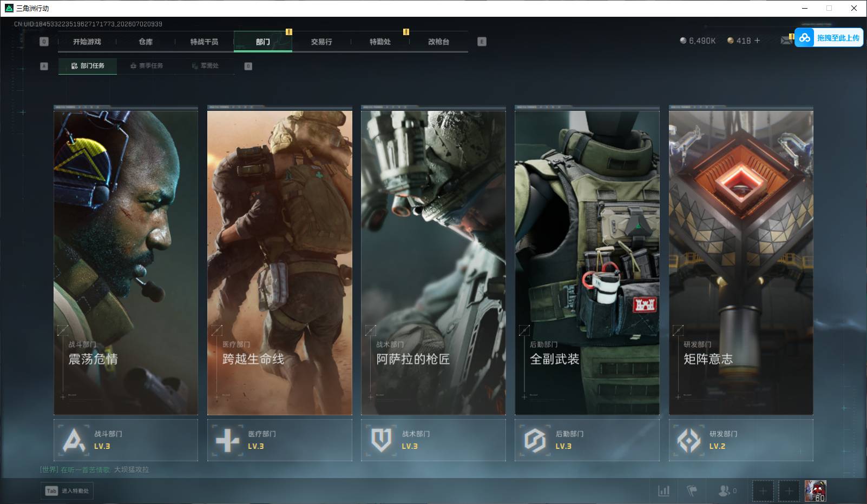
Task: Add currency with the plus button
Action: click(x=757, y=41)
